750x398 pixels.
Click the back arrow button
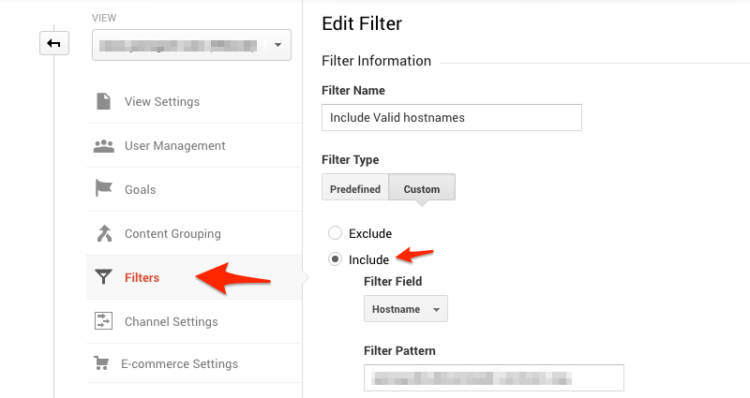click(x=54, y=44)
